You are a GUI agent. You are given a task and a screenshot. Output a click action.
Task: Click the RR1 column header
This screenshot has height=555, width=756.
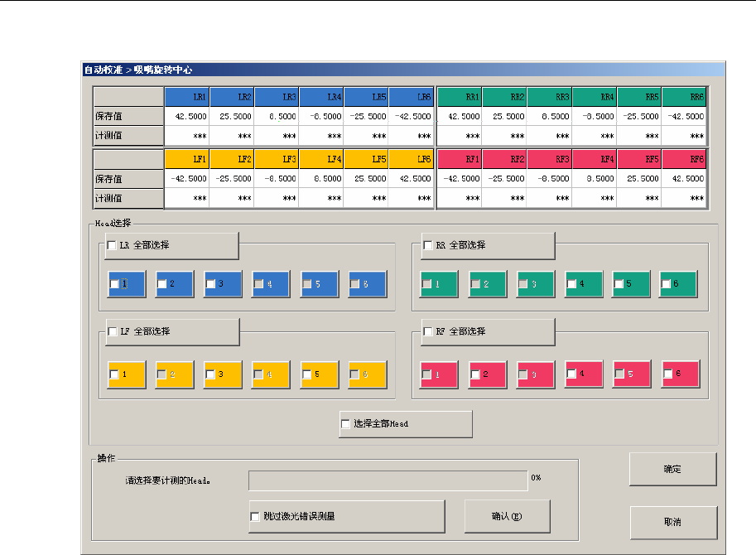click(460, 97)
